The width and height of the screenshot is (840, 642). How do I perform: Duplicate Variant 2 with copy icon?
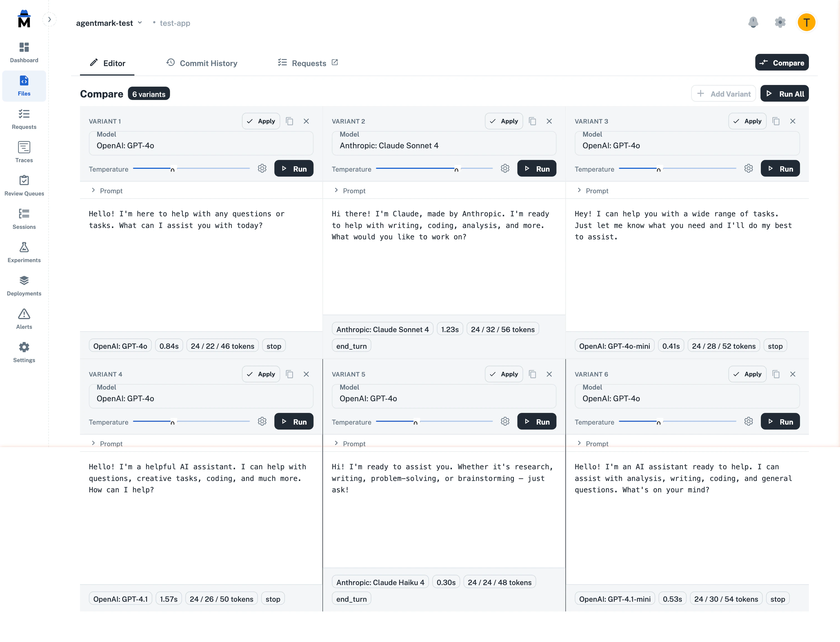pos(532,121)
